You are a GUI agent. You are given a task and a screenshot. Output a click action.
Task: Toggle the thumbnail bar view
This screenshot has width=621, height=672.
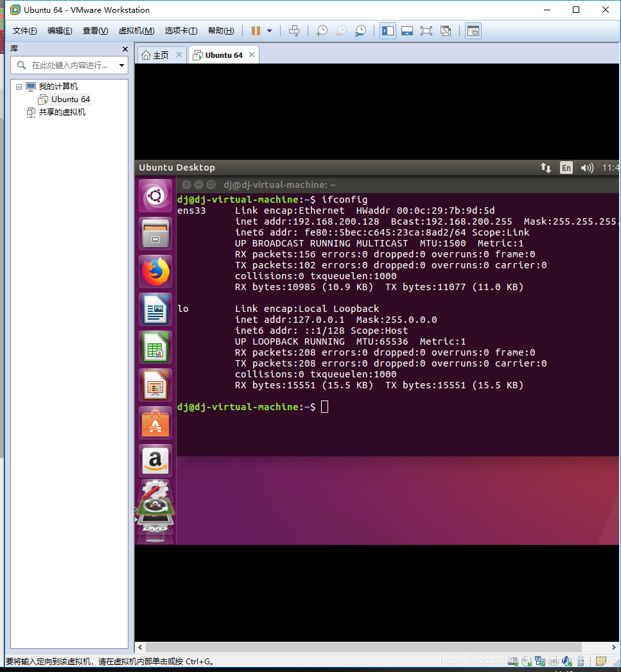click(x=407, y=31)
